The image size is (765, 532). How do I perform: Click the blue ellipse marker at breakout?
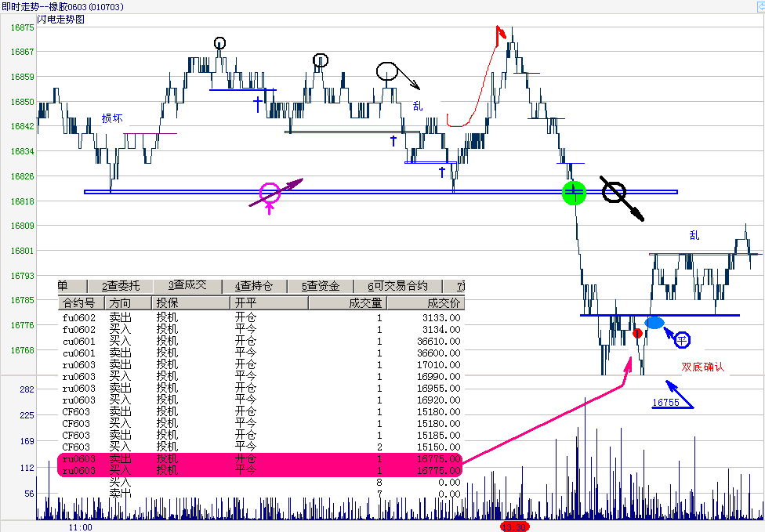654,323
